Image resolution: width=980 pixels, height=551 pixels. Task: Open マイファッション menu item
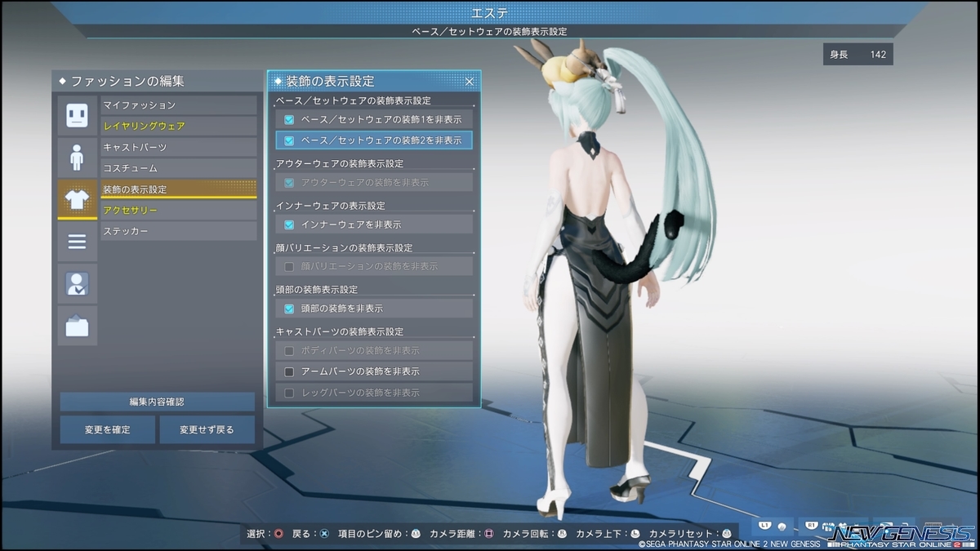178,105
